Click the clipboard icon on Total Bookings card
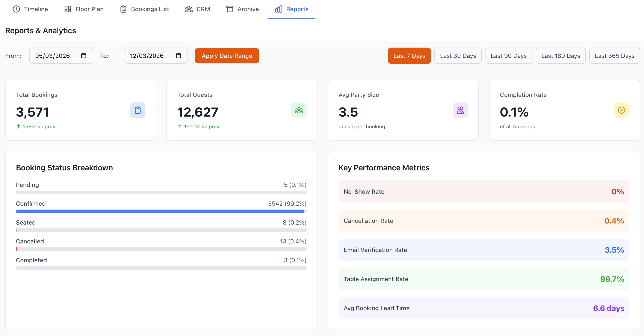 [138, 110]
